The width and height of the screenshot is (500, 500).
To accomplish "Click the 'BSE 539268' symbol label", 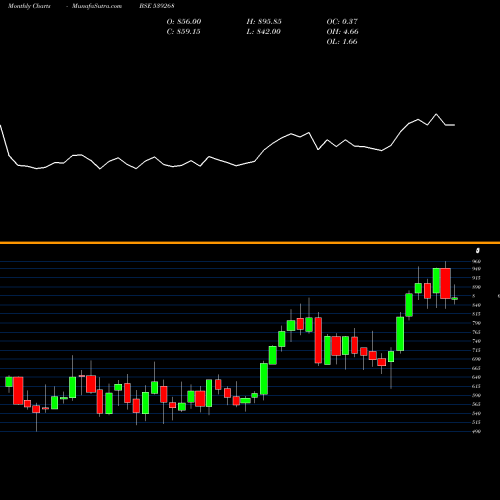I will (157, 6).
